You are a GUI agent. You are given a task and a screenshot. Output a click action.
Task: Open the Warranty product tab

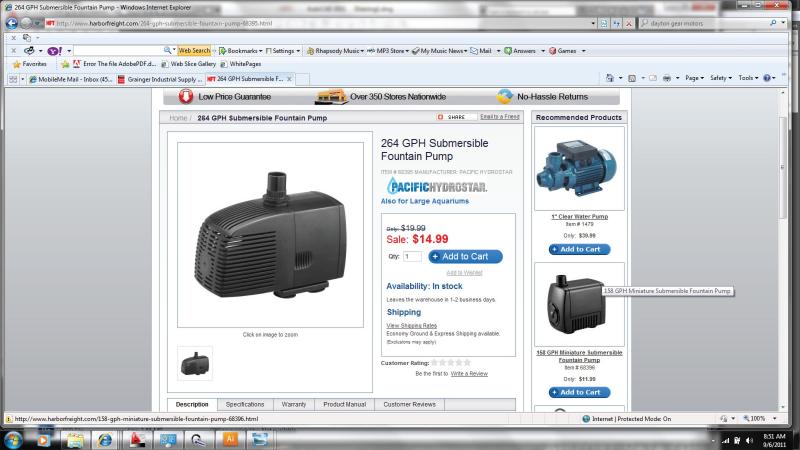(294, 405)
